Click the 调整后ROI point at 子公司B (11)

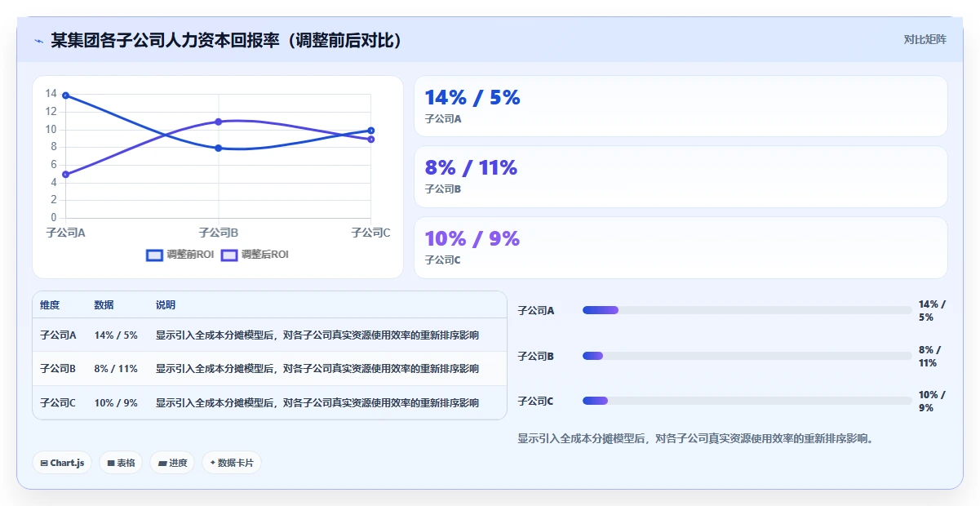pyautogui.click(x=218, y=122)
